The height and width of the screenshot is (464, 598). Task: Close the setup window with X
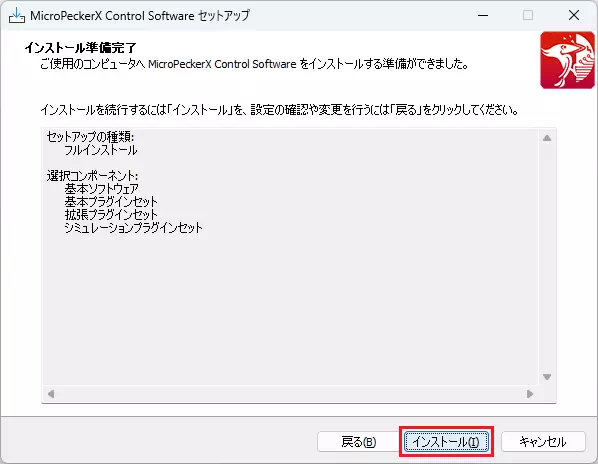point(574,16)
